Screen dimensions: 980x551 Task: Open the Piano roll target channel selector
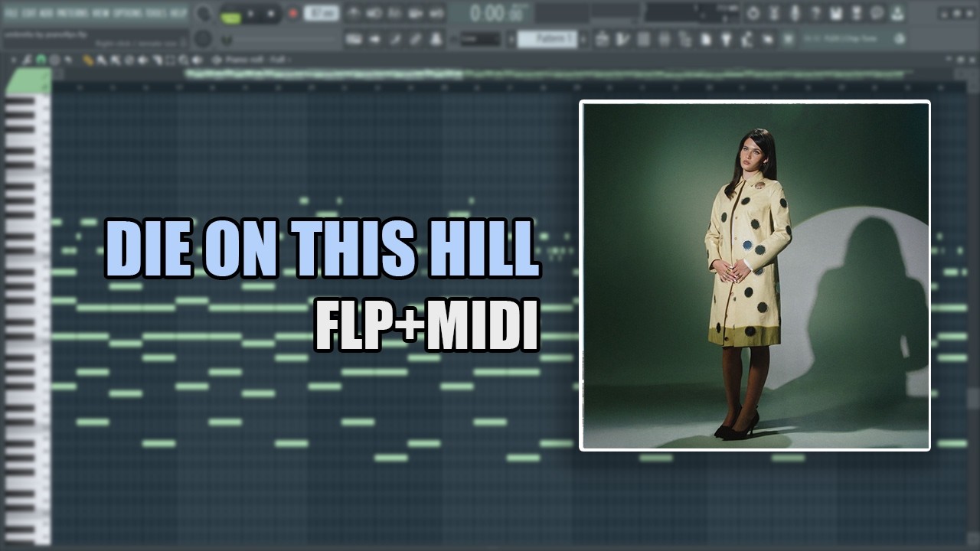click(258, 60)
